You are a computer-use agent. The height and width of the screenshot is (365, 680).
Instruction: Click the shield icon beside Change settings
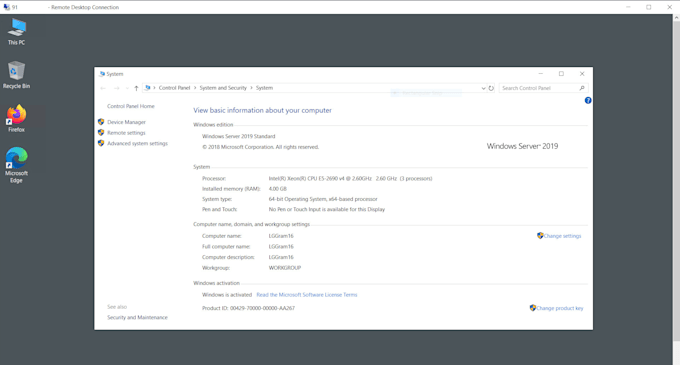[x=540, y=235]
